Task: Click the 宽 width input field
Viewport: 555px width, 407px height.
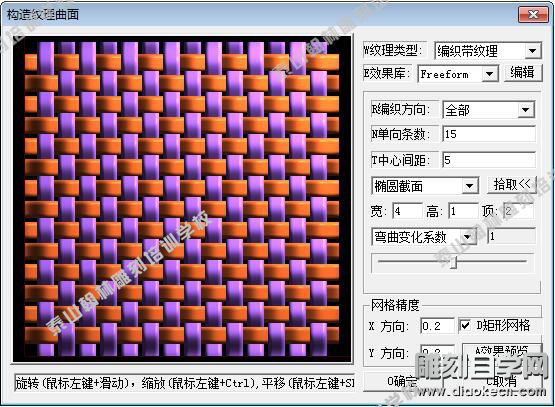Action: click(408, 211)
